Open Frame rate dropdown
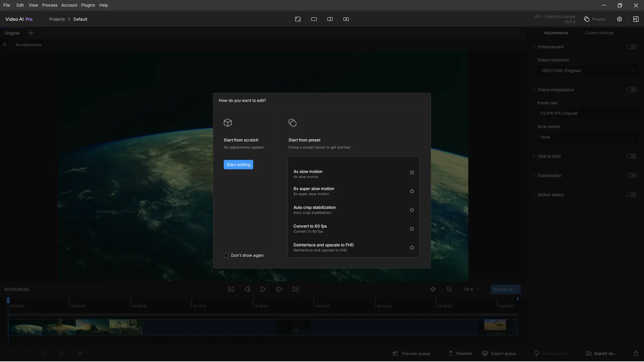This screenshot has width=644, height=362. click(587, 113)
